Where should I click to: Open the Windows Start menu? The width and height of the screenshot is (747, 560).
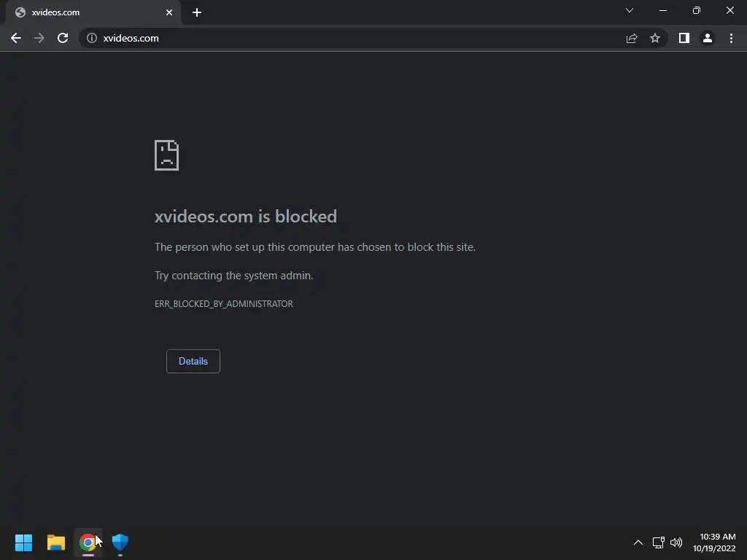coord(23,542)
